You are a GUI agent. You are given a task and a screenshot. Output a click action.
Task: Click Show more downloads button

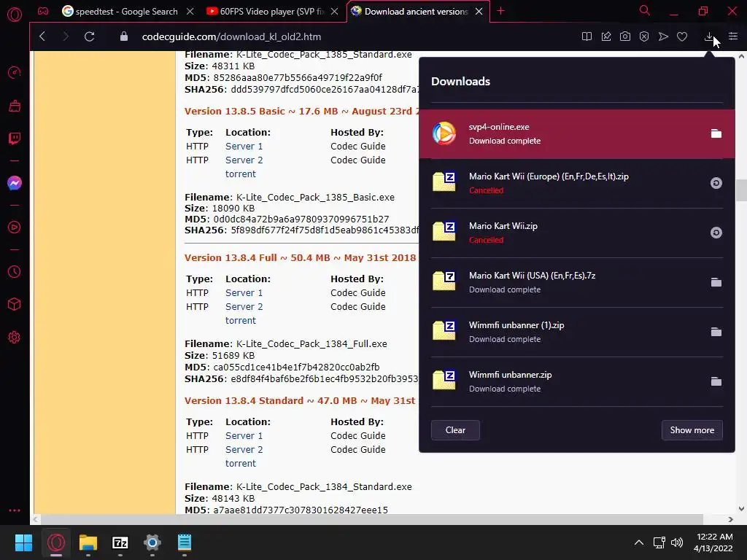click(x=692, y=430)
